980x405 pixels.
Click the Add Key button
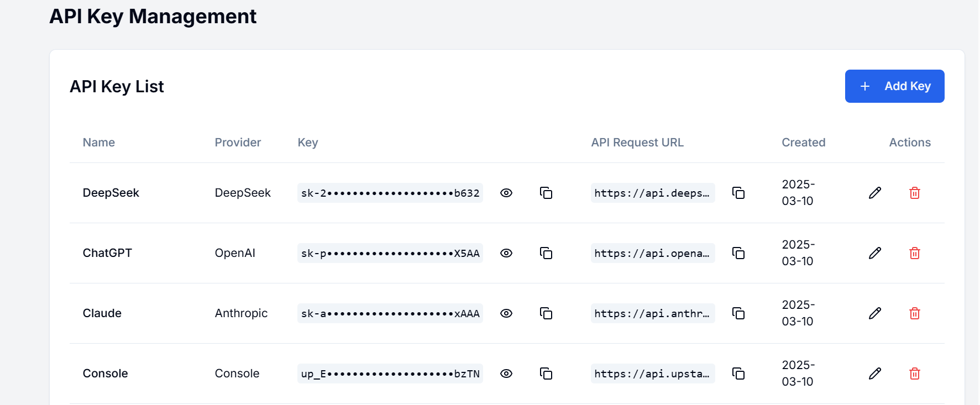tap(894, 86)
